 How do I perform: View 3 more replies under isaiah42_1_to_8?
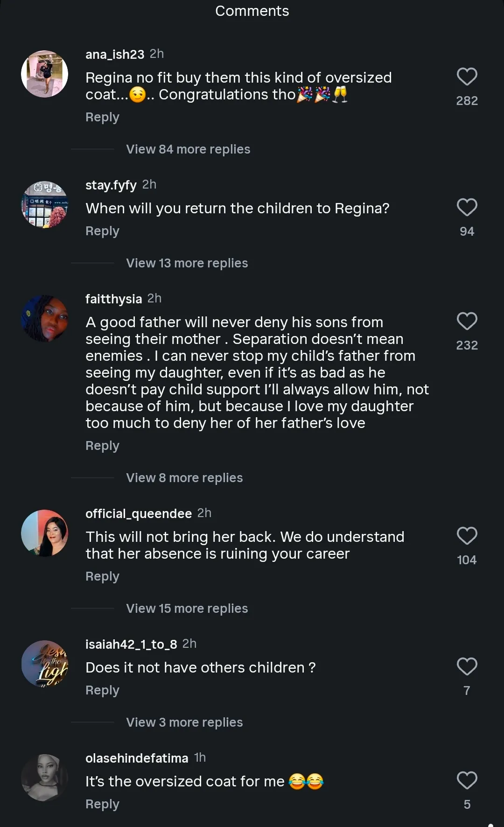tap(184, 722)
